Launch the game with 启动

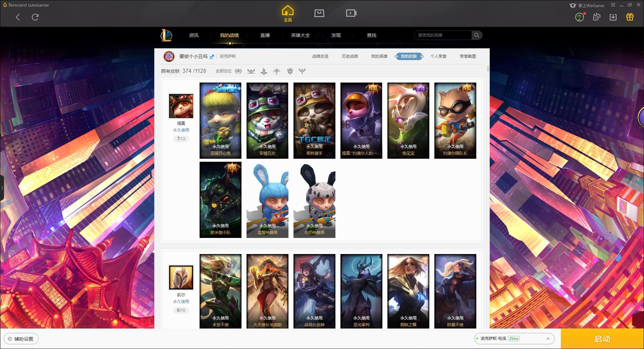602,339
